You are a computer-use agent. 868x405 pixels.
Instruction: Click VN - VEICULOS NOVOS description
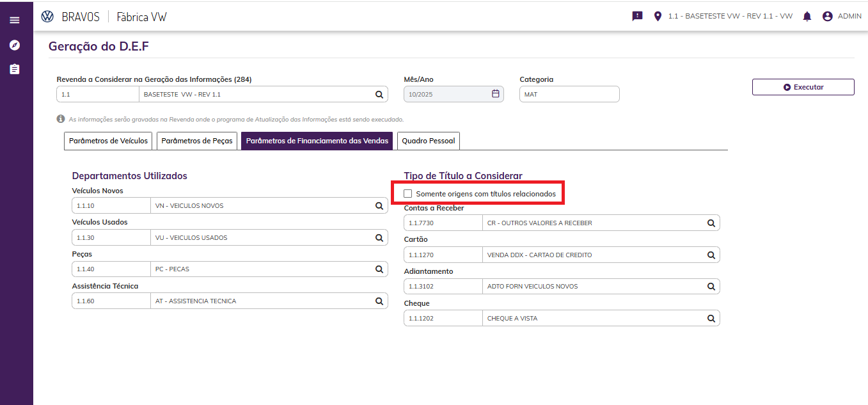[x=189, y=206]
